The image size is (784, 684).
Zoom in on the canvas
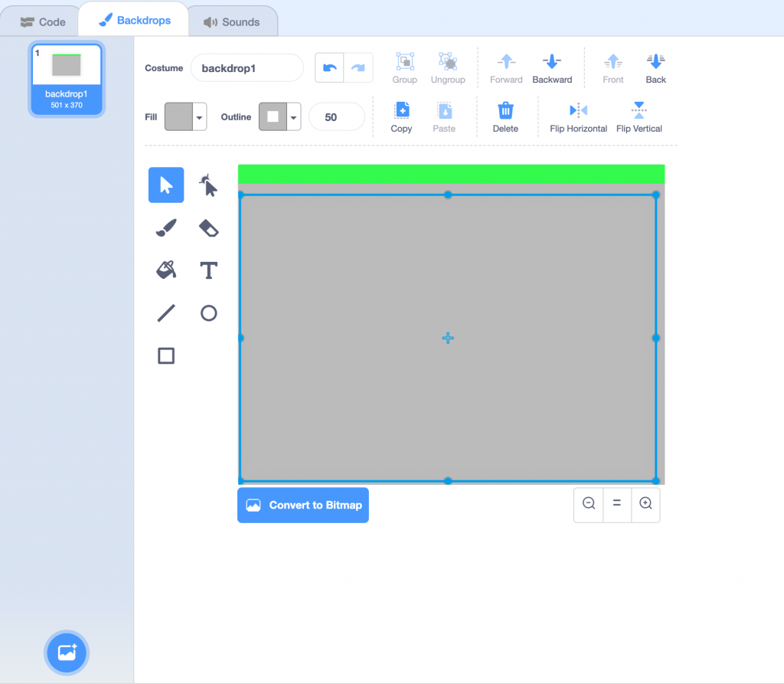[x=645, y=503]
